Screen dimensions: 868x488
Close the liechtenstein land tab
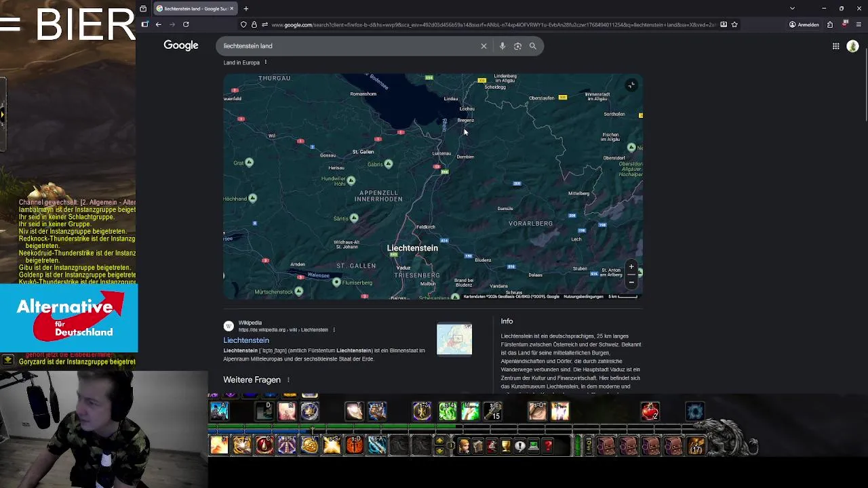point(231,8)
